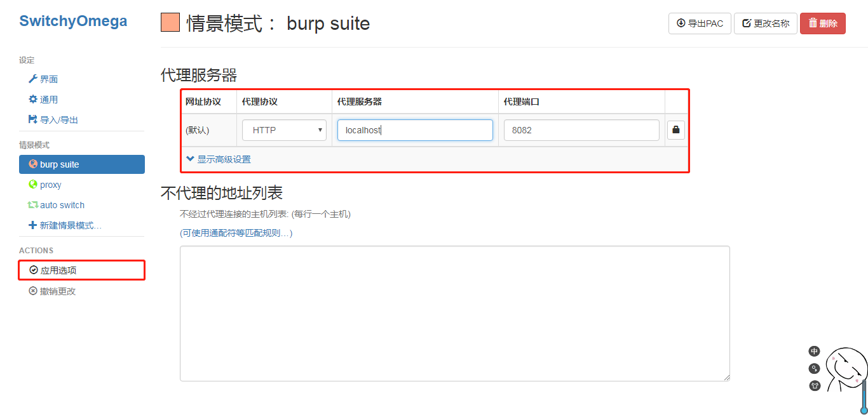Open the HTTP proxy protocol dropdown
Screen dimensions: 868x417
click(x=284, y=130)
